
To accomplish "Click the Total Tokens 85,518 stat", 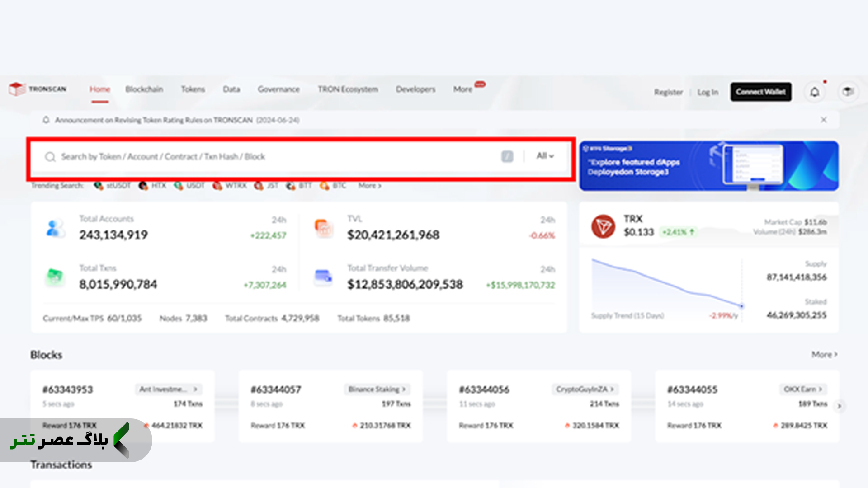I will coord(373,319).
